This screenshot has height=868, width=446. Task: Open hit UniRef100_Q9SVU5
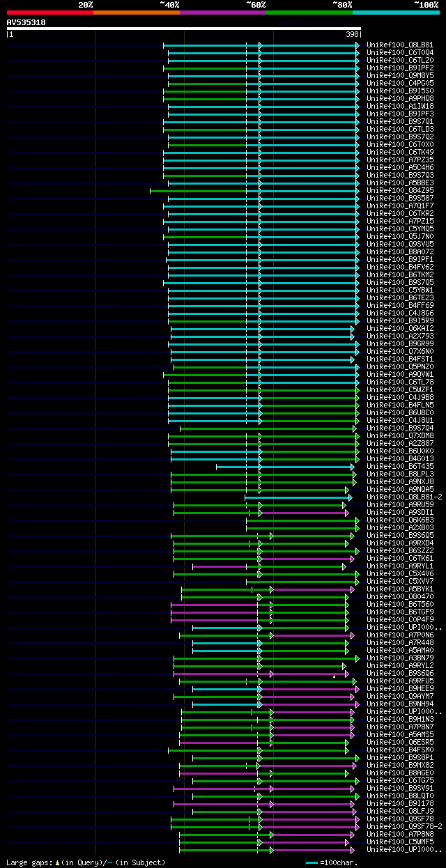(x=400, y=244)
